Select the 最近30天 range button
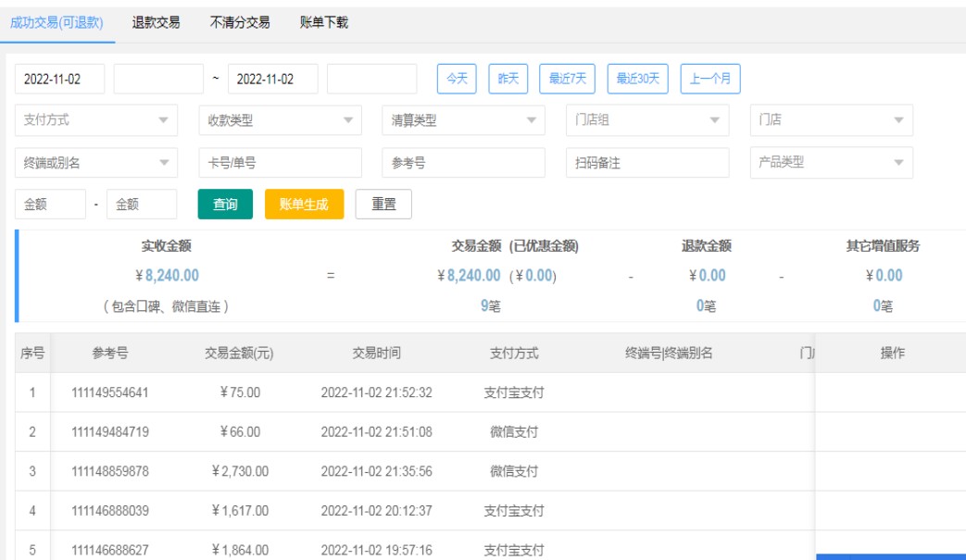 637,79
